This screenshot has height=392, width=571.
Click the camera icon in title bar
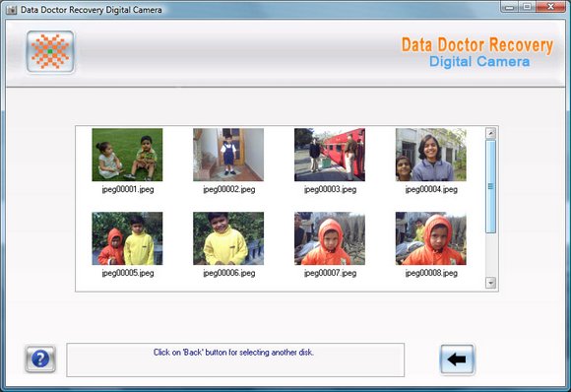(x=12, y=10)
